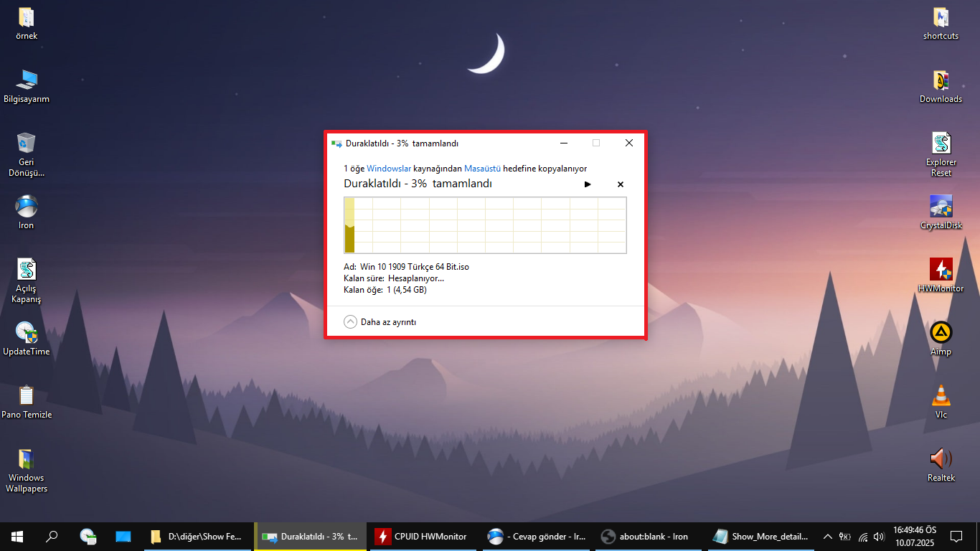The width and height of the screenshot is (980, 551).
Task: Select the shortcuts folder desktop icon
Action: click(941, 24)
